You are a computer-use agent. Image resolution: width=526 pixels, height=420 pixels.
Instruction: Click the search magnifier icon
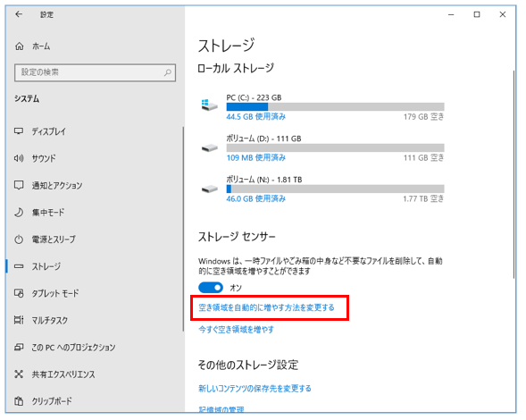(x=168, y=72)
